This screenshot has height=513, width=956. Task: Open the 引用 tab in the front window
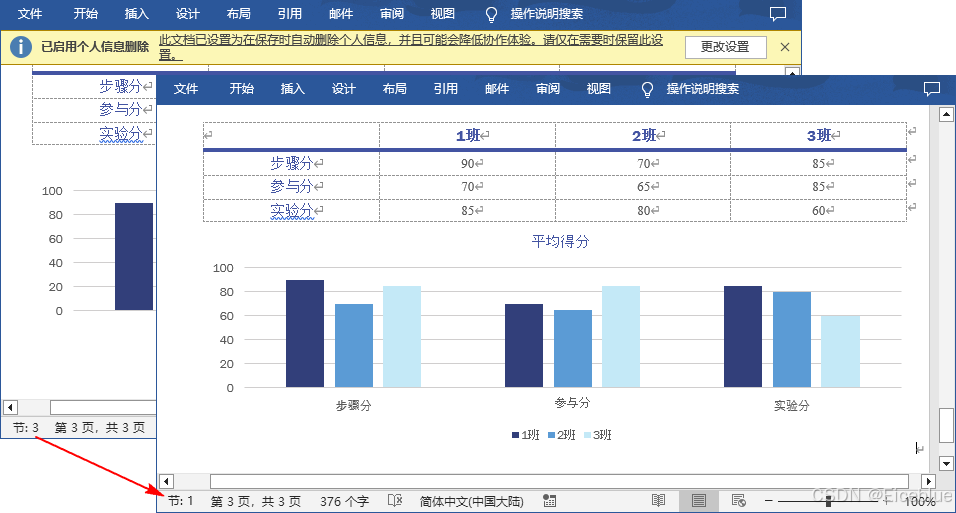tap(446, 88)
